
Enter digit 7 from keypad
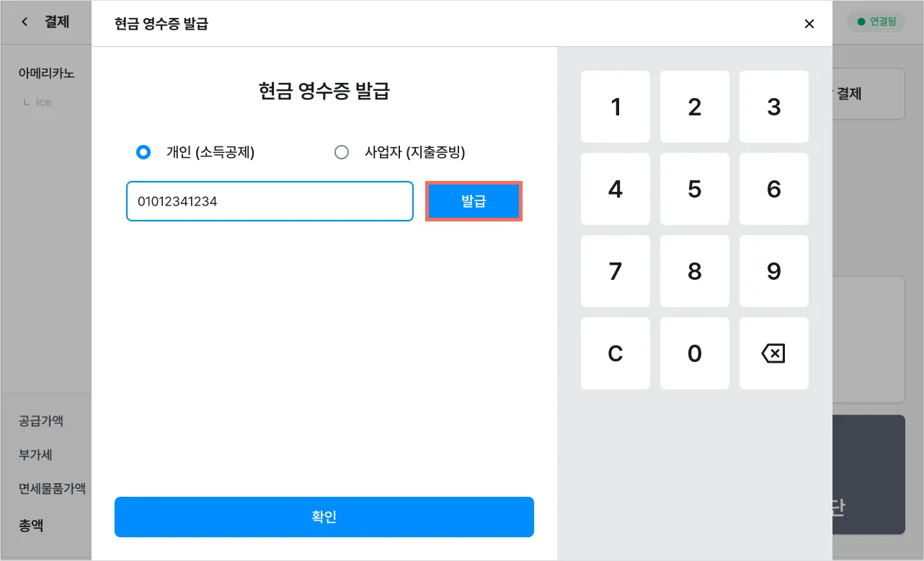coord(616,271)
